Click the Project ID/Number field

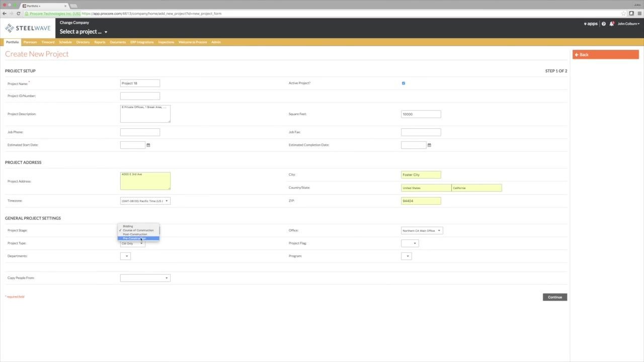140,96
